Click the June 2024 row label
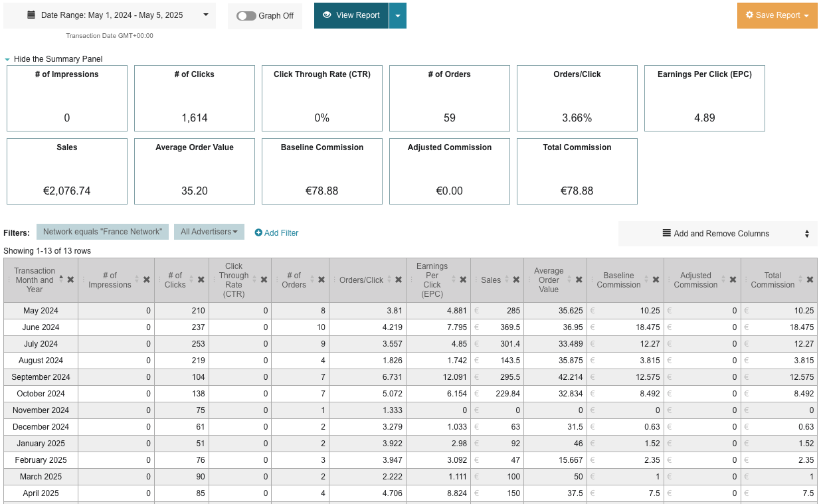 point(41,327)
